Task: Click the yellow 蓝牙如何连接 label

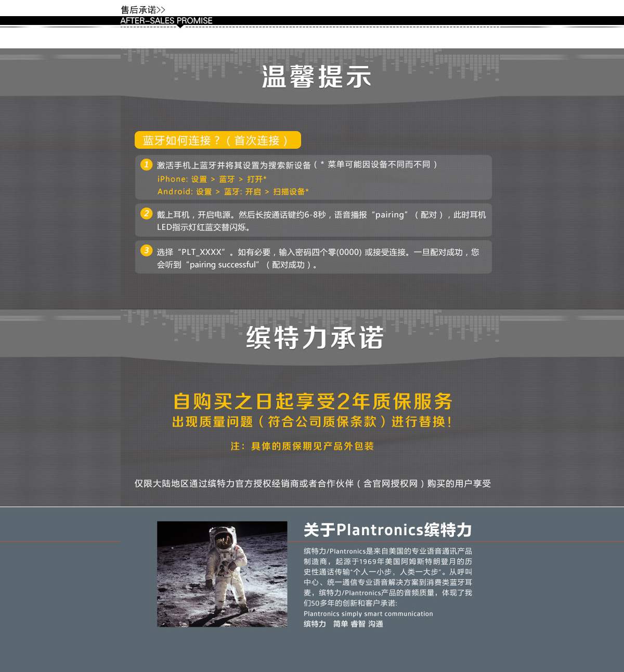Action: click(x=217, y=140)
